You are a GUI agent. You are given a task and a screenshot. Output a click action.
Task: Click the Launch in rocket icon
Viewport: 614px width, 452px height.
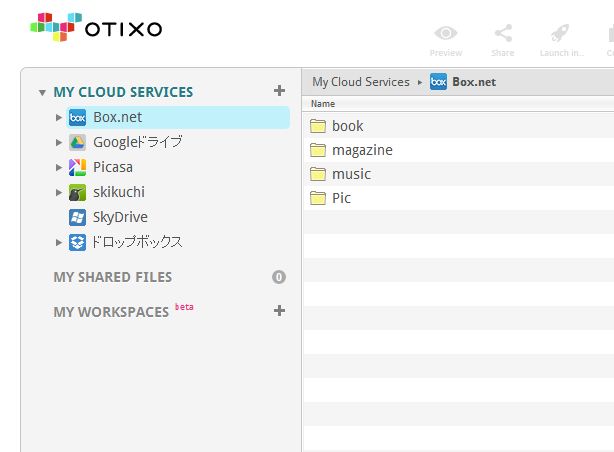tap(560, 33)
